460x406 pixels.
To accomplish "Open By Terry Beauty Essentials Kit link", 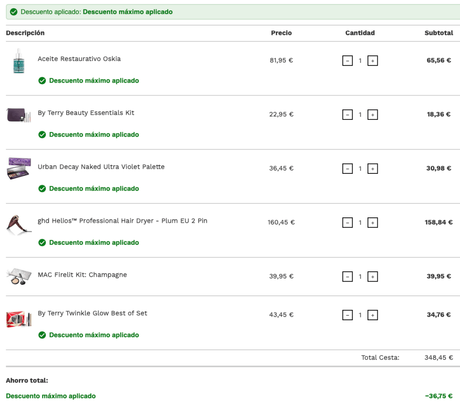I will click(86, 113).
